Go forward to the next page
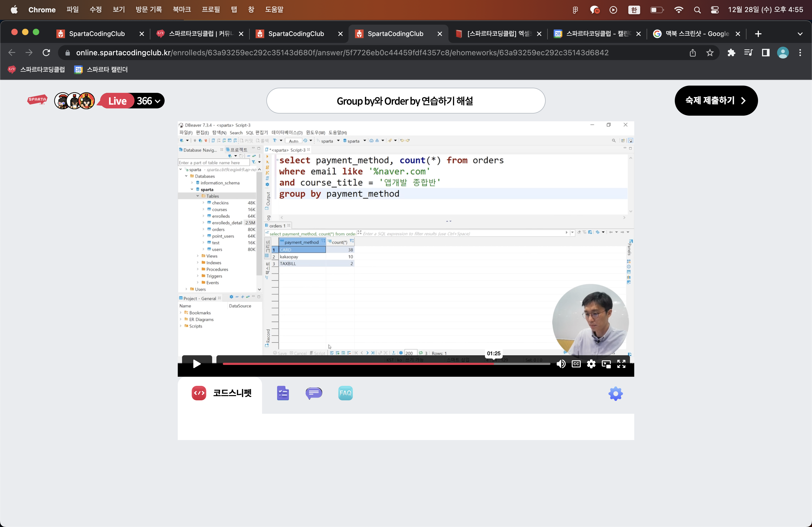This screenshot has height=527, width=812. 29,53
